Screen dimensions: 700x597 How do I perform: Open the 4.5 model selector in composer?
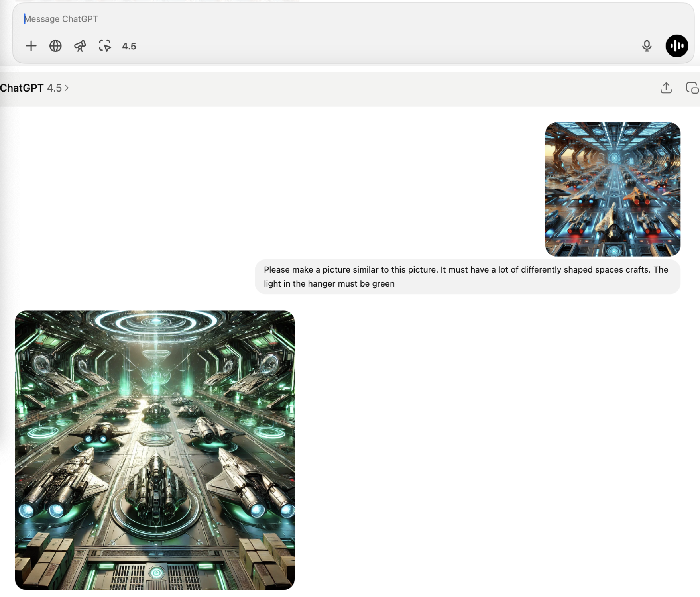[129, 46]
